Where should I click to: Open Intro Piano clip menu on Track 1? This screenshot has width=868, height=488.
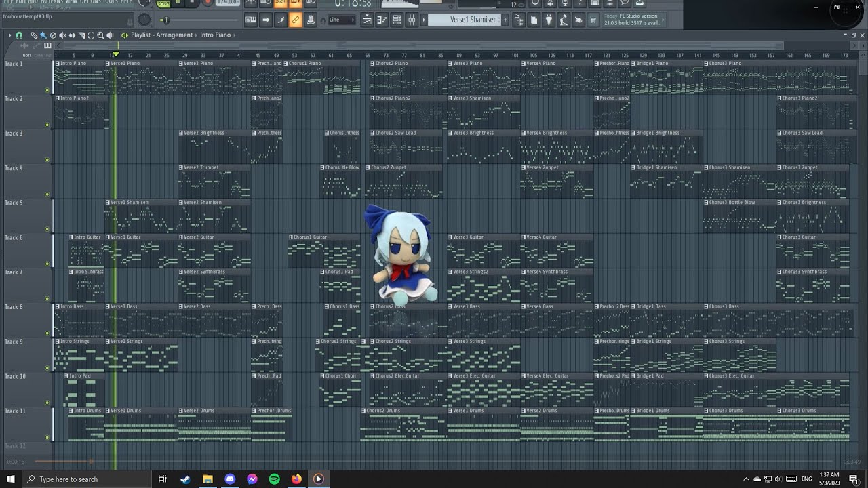click(57, 63)
